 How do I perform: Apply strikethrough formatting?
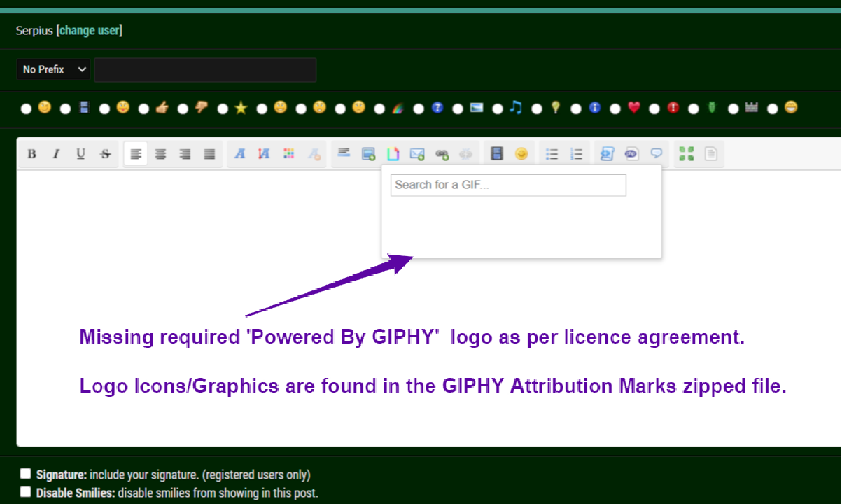tap(105, 154)
